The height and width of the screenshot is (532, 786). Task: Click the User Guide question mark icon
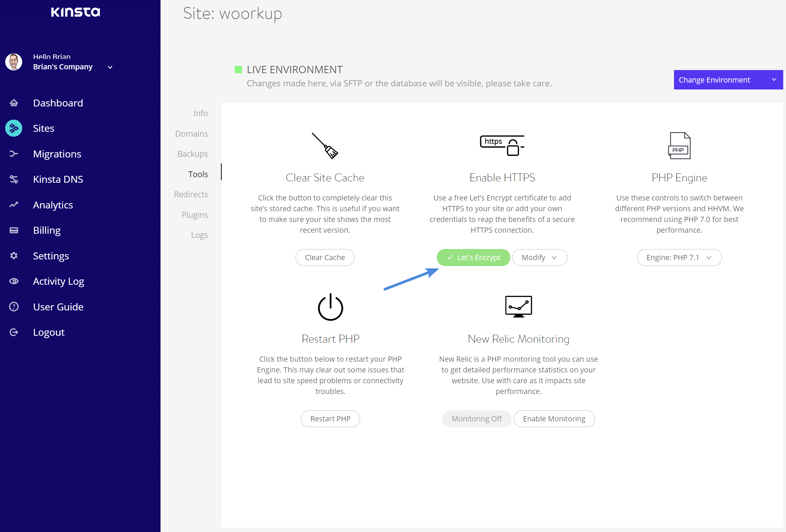click(14, 307)
